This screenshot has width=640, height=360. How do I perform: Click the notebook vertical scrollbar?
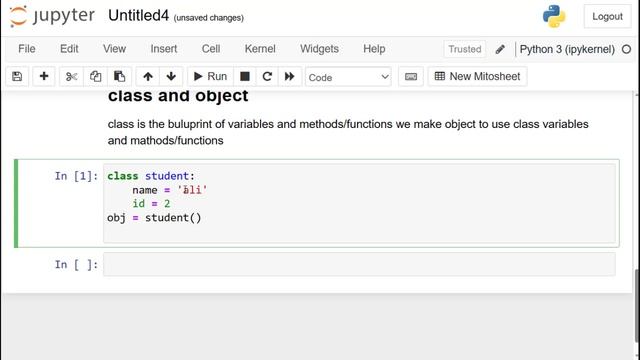click(636, 306)
